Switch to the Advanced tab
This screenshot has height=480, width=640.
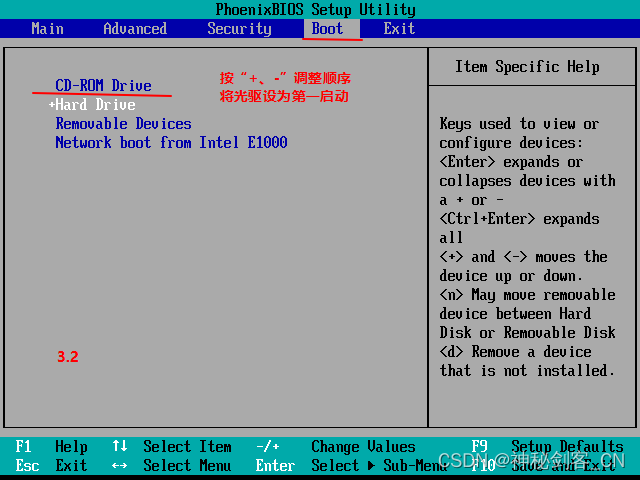135,29
